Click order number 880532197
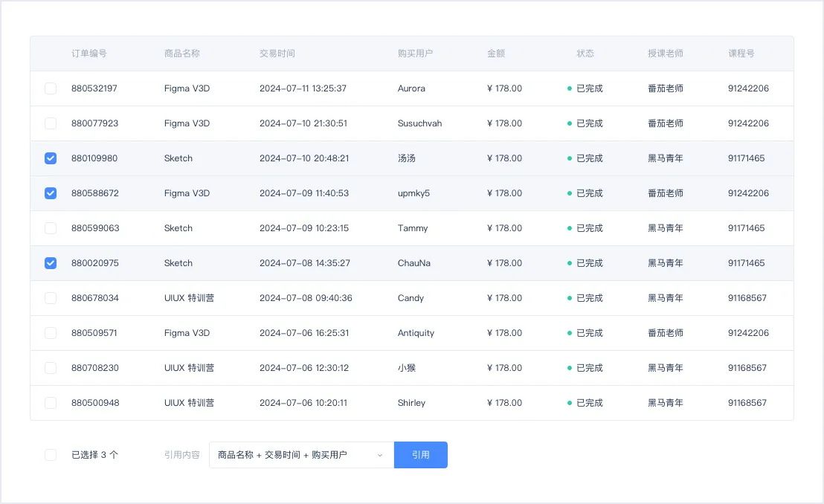824x504 pixels. coord(94,88)
